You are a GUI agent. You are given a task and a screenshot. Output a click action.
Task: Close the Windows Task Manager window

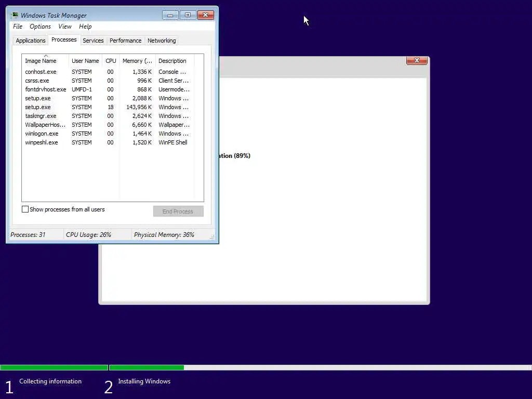(x=206, y=15)
